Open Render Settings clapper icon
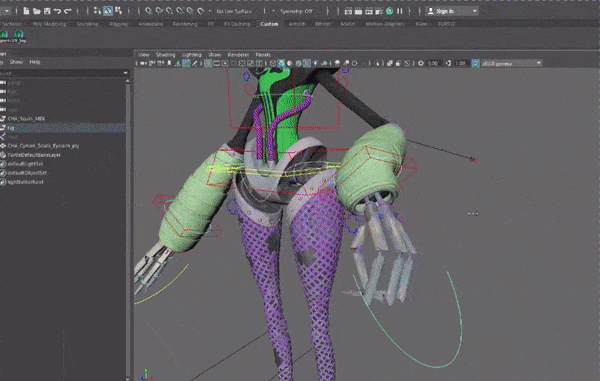600x381 pixels. pos(379,11)
